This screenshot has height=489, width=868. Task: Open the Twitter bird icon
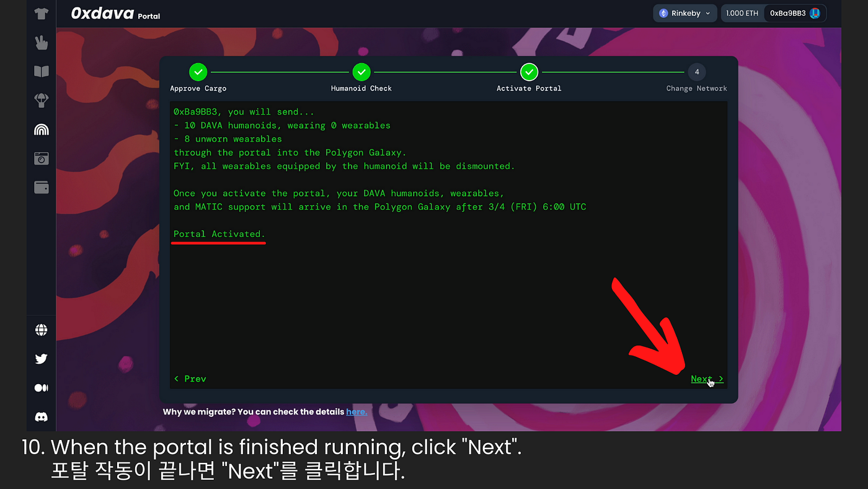pos(42,359)
